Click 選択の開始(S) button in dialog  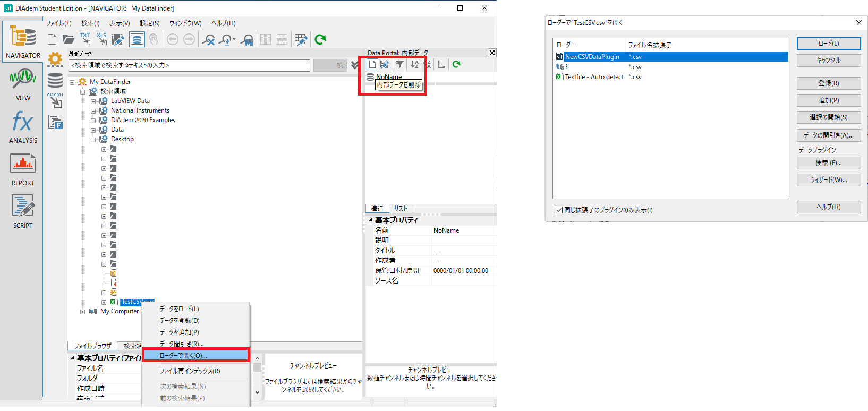coord(829,117)
